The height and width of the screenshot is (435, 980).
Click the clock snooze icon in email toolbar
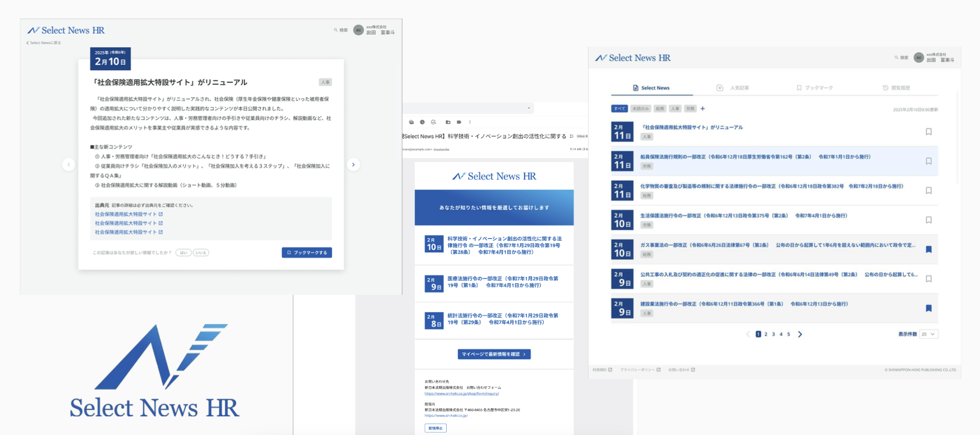tap(422, 122)
